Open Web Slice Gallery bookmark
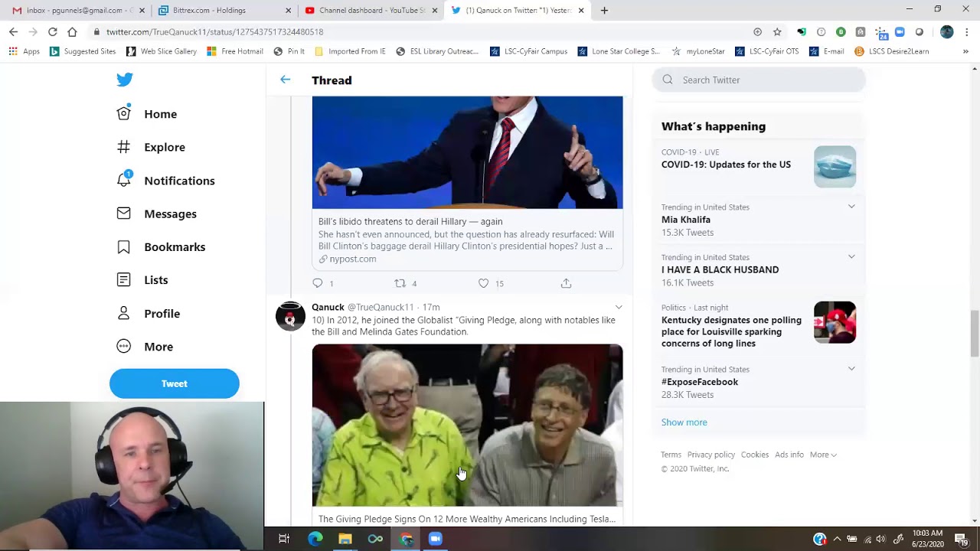This screenshot has height=551, width=980. click(x=161, y=51)
